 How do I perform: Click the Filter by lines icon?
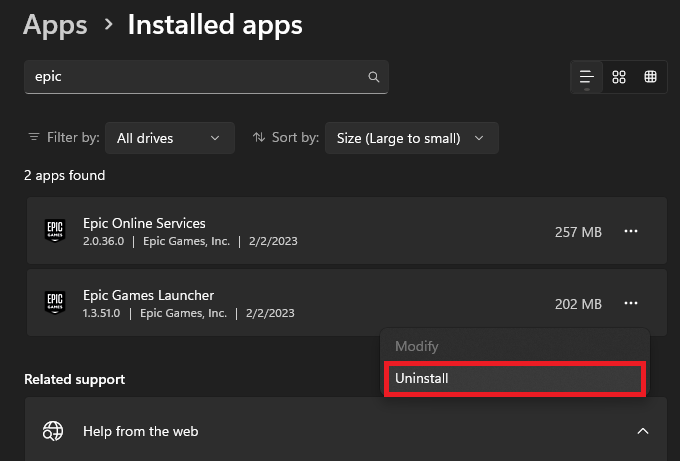click(x=34, y=137)
